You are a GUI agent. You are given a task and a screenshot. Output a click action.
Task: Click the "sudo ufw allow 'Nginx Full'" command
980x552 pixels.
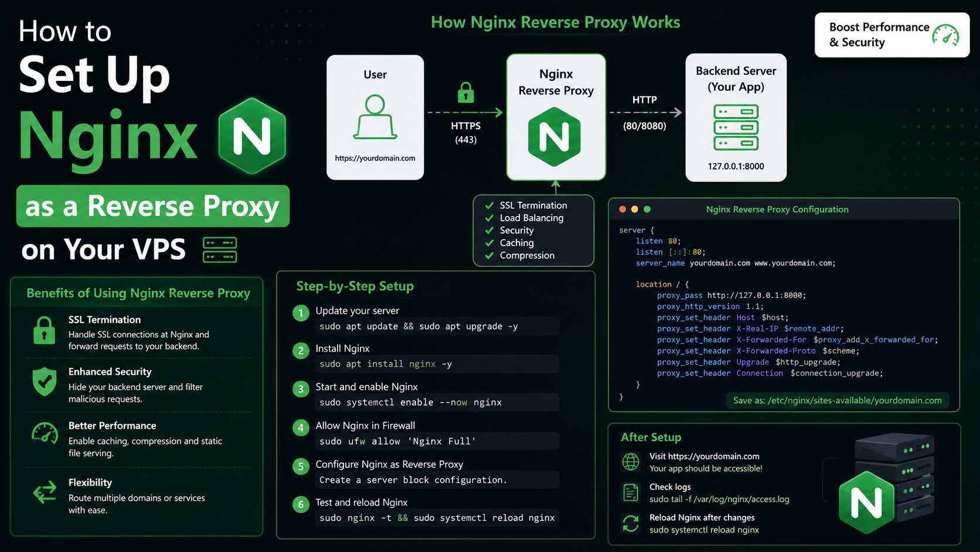[x=397, y=441]
